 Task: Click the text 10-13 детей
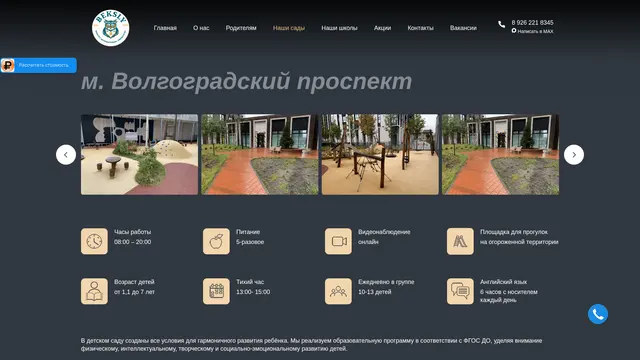375,292
